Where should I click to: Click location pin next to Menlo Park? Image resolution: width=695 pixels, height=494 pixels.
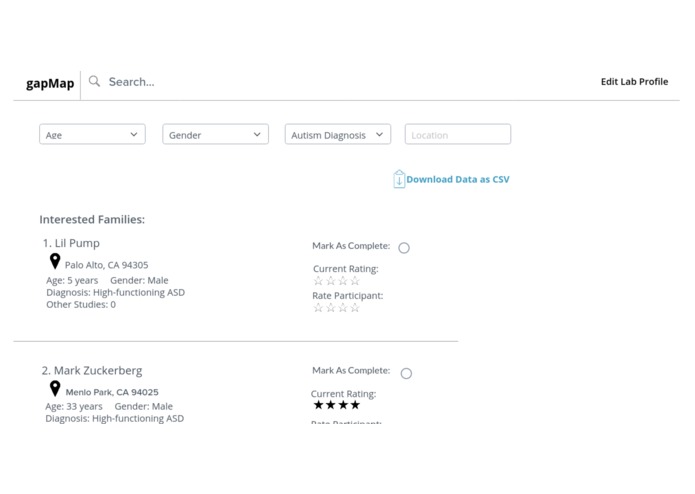coord(55,389)
